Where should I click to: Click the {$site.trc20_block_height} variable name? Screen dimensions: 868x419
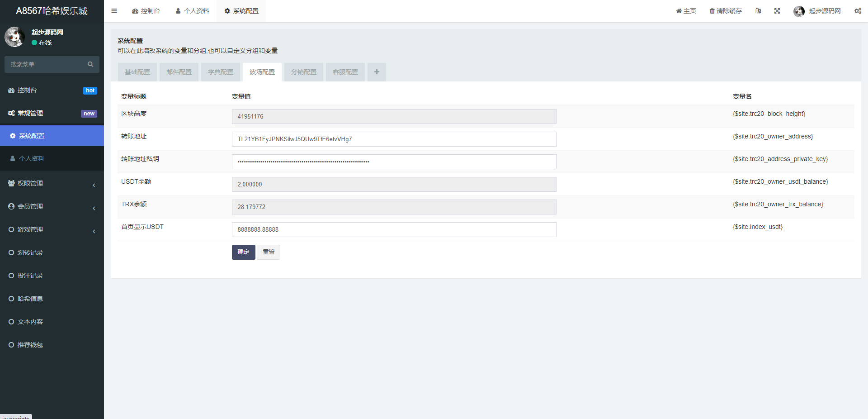click(x=769, y=114)
